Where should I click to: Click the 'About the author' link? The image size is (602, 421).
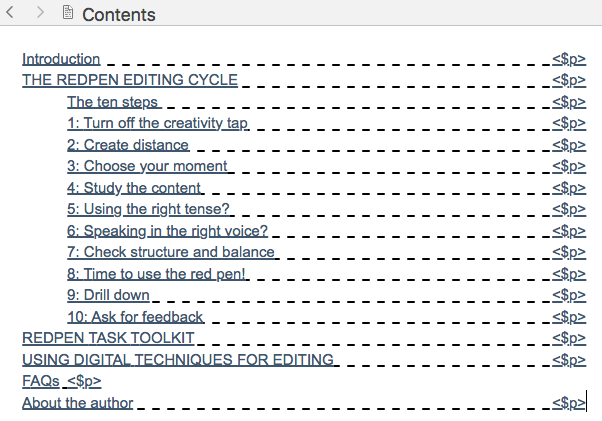[78, 403]
